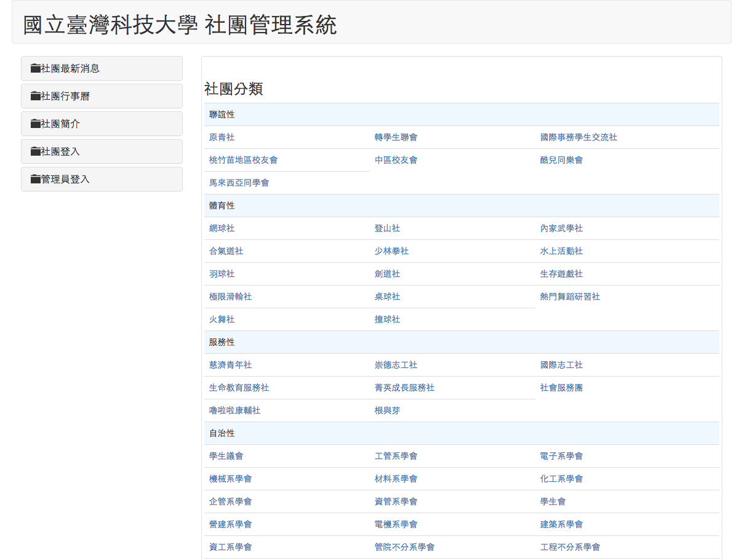Open the 羽球社 link
The height and width of the screenshot is (560, 755).
point(222,274)
